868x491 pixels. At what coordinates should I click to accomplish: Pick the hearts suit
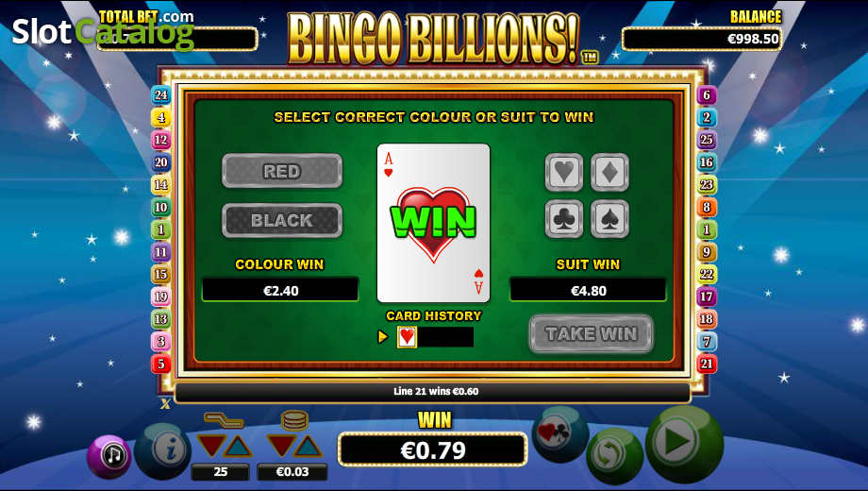[564, 172]
